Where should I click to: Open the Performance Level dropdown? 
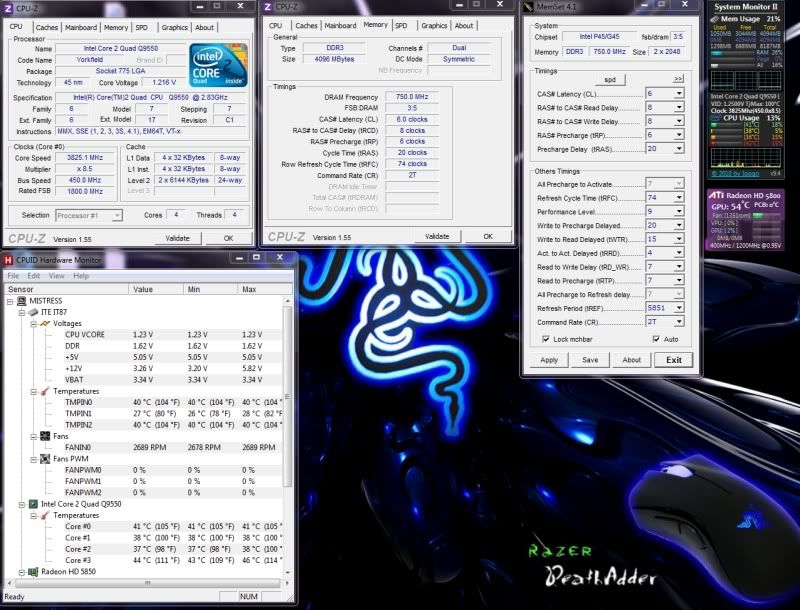click(679, 211)
